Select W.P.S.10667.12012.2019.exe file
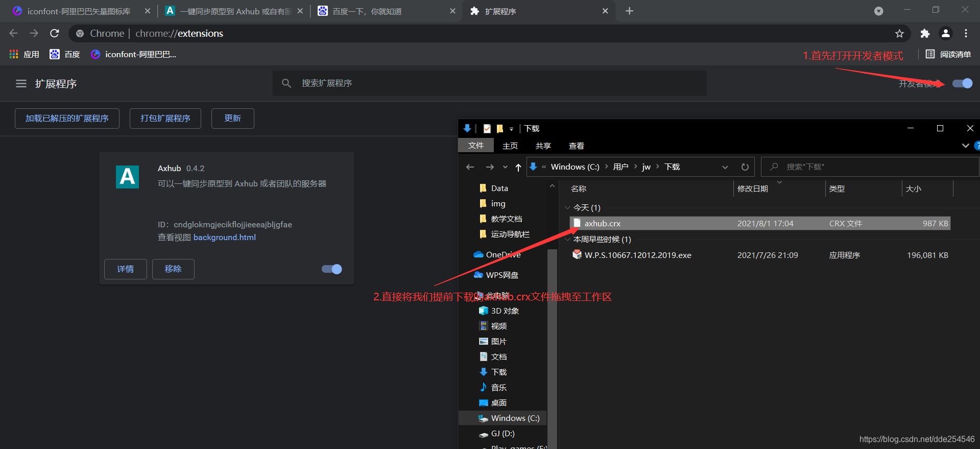The image size is (980, 449). pyautogui.click(x=760, y=255)
